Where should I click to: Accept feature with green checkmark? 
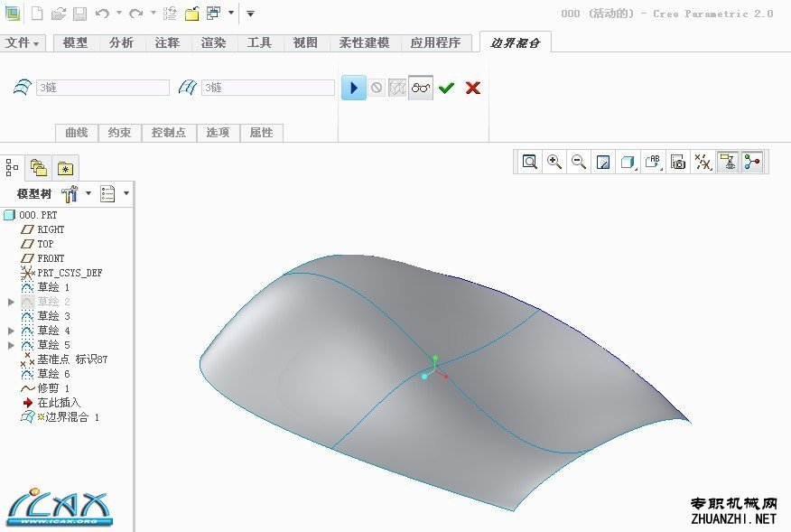pyautogui.click(x=446, y=88)
